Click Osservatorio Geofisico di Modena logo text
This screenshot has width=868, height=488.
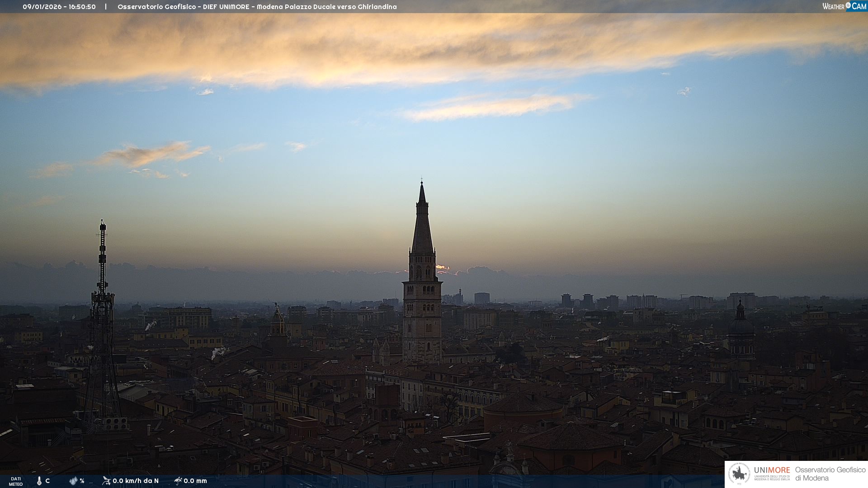click(x=830, y=474)
